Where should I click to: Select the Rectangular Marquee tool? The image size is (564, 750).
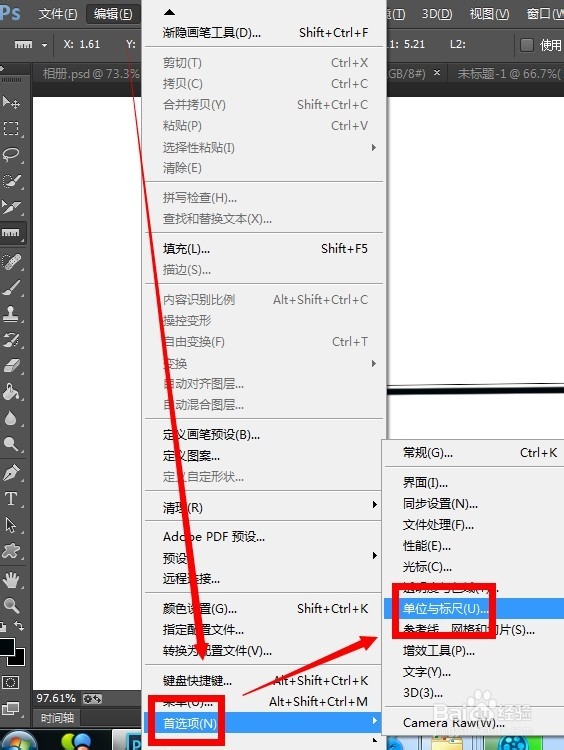coord(11,128)
